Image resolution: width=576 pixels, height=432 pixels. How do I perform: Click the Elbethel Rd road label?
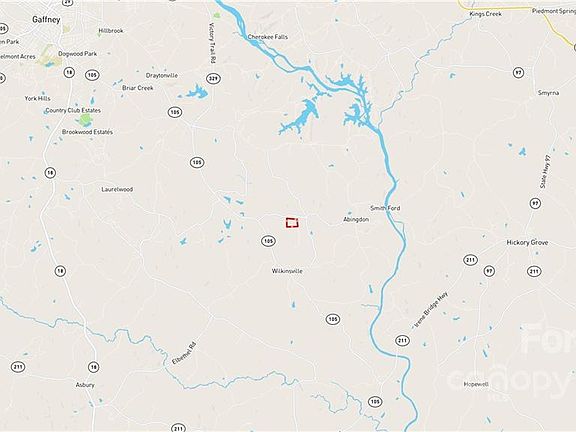pyautogui.click(x=184, y=353)
